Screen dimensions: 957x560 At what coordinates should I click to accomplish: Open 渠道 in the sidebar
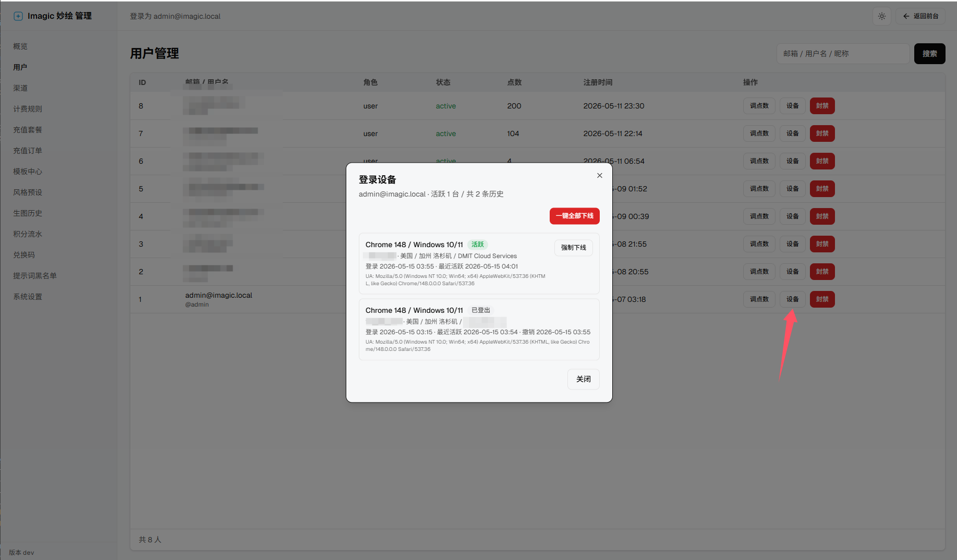coord(20,88)
